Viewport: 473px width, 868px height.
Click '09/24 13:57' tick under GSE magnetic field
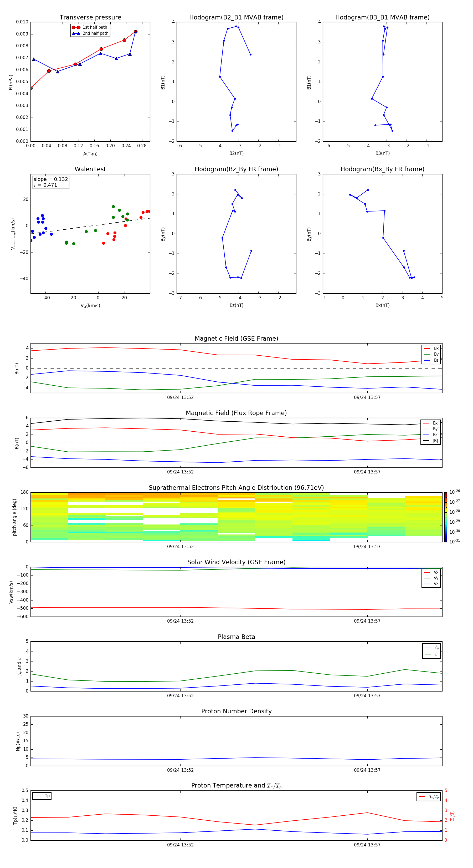[367, 398]
